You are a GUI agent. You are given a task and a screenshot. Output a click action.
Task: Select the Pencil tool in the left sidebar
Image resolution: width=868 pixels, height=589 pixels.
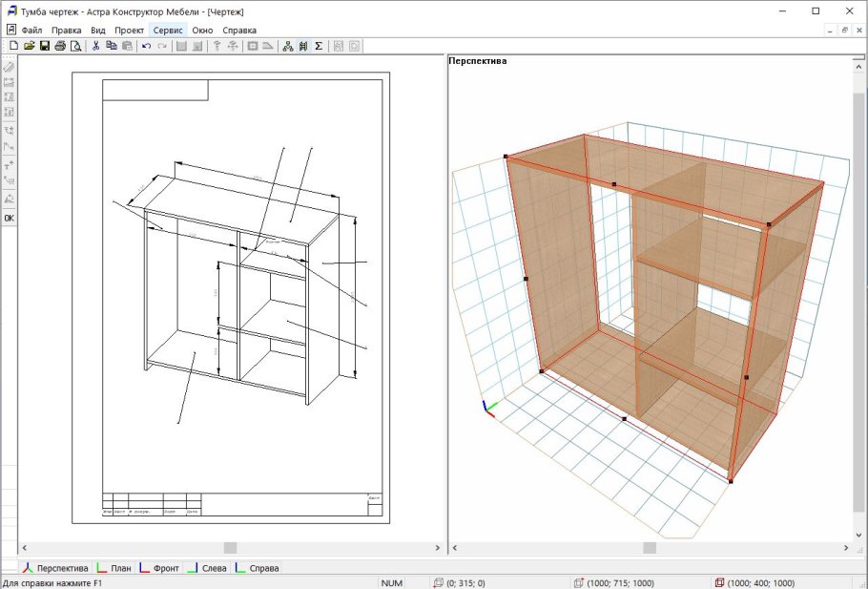pyautogui.click(x=9, y=67)
